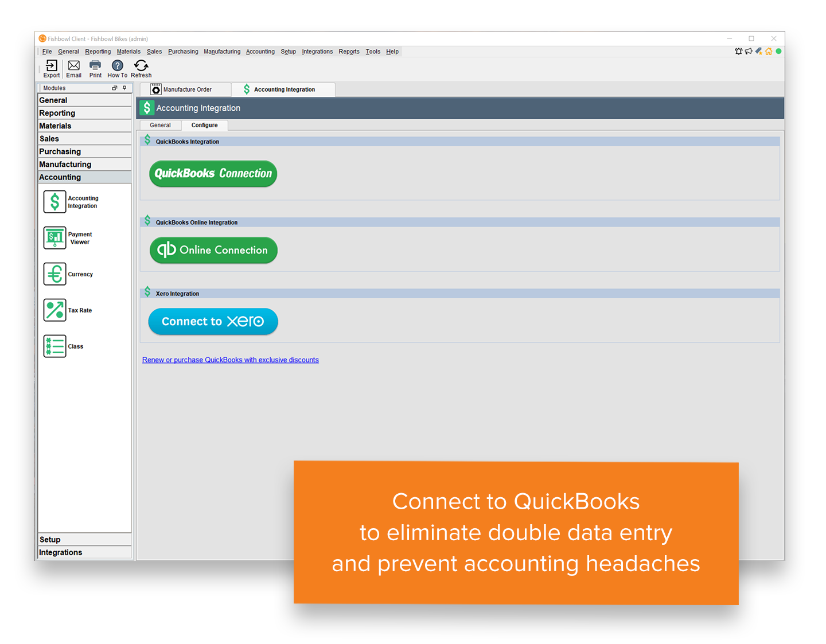This screenshot has height=644, width=826.
Task: Click the Email envelope icon
Action: click(73, 65)
